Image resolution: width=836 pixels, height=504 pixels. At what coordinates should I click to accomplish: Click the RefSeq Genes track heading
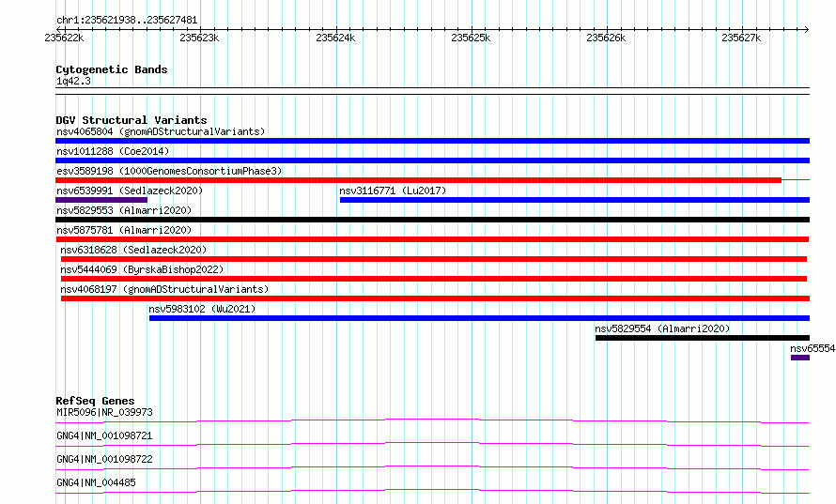click(x=95, y=401)
